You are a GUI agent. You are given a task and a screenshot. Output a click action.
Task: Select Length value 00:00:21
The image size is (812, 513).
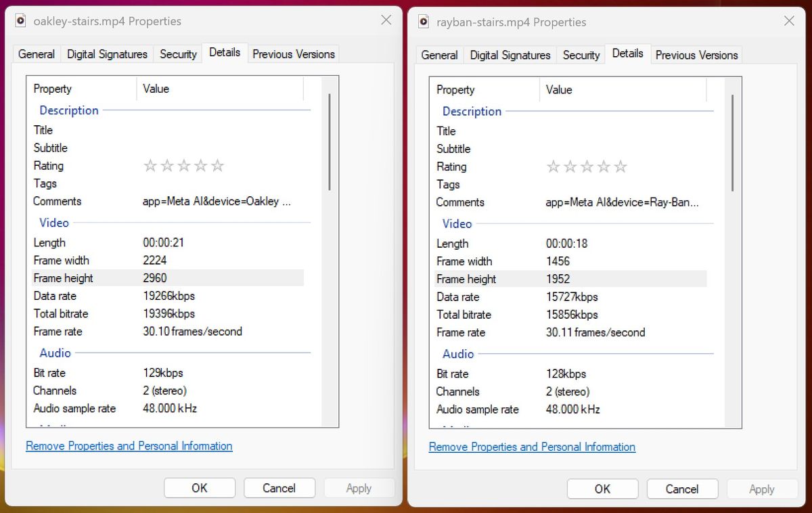[x=163, y=242]
